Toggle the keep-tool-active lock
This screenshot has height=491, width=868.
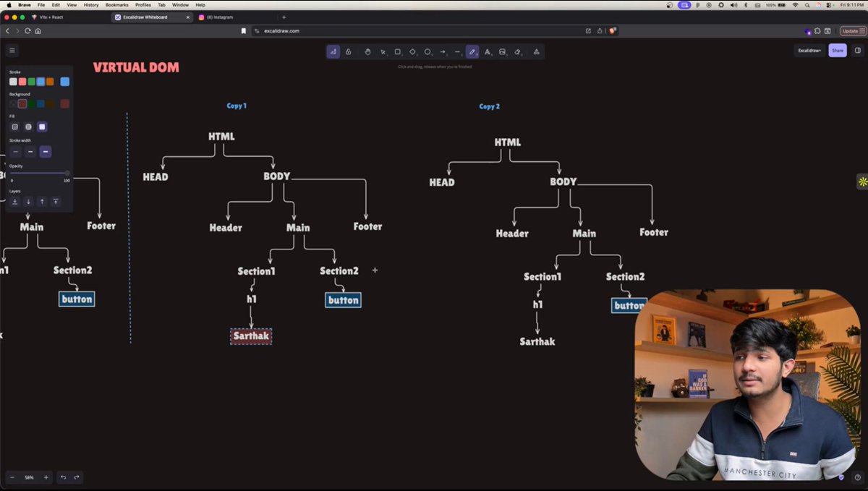click(348, 51)
